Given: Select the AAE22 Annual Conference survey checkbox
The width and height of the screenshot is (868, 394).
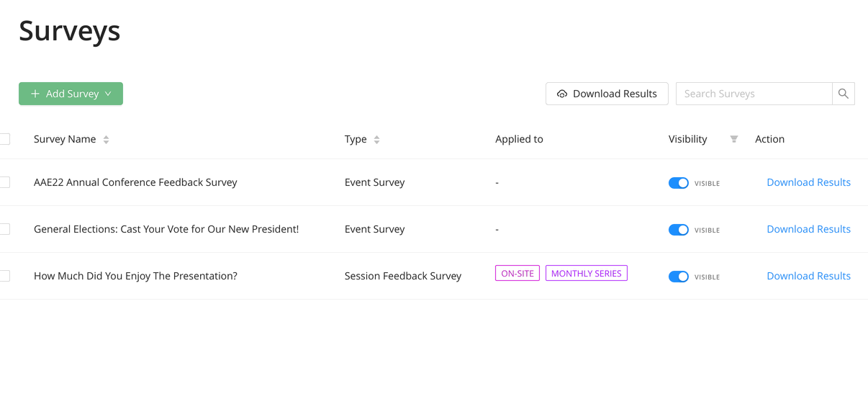Looking at the screenshot, I should coord(4,182).
